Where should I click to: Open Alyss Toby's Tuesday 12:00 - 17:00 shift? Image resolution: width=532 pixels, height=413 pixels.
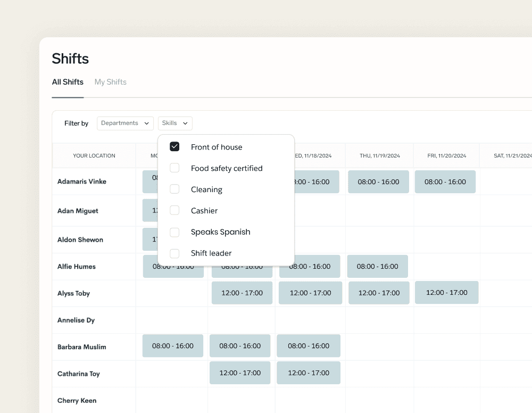(242, 293)
